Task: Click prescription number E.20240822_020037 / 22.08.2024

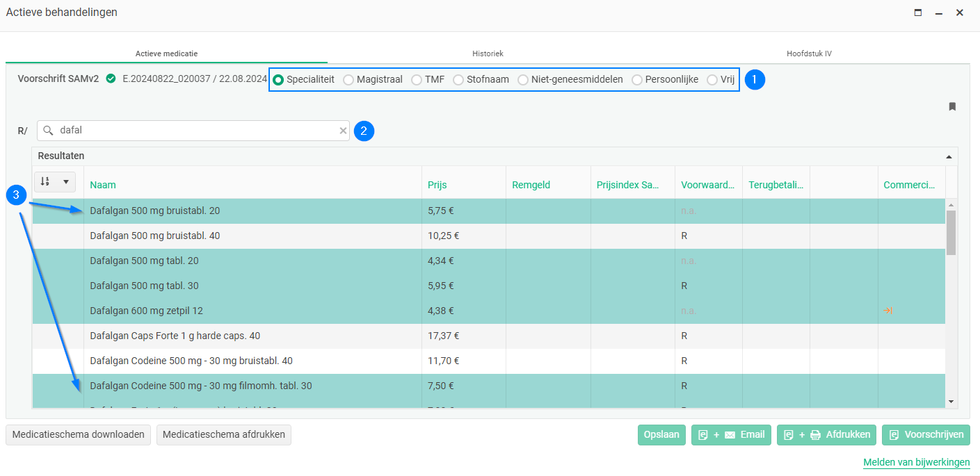Action: pos(195,79)
